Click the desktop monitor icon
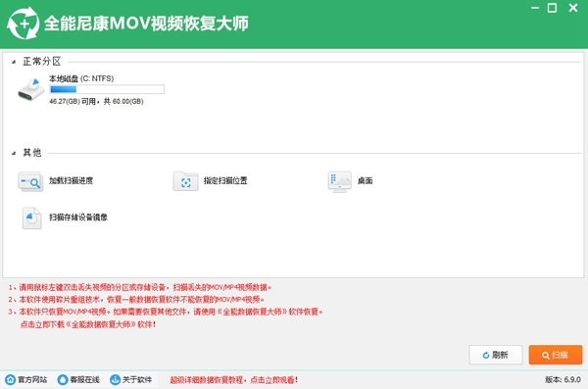This screenshot has height=389, width=588. click(340, 182)
